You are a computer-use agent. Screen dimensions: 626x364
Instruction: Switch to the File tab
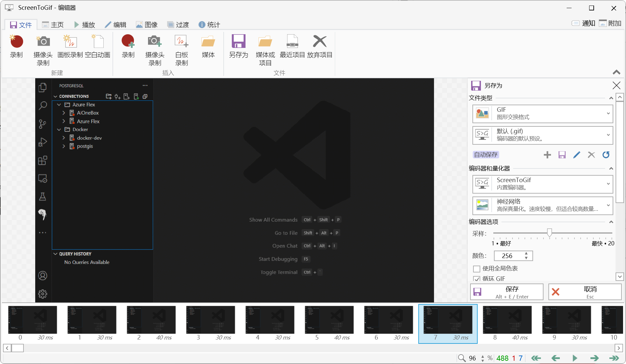pos(21,25)
